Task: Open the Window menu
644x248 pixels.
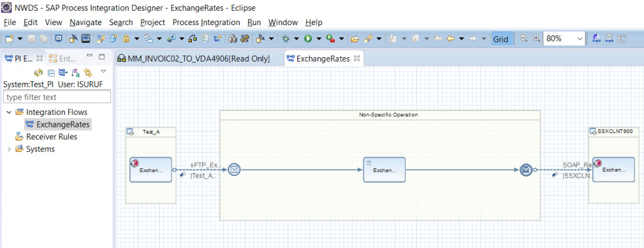Action: [x=283, y=22]
